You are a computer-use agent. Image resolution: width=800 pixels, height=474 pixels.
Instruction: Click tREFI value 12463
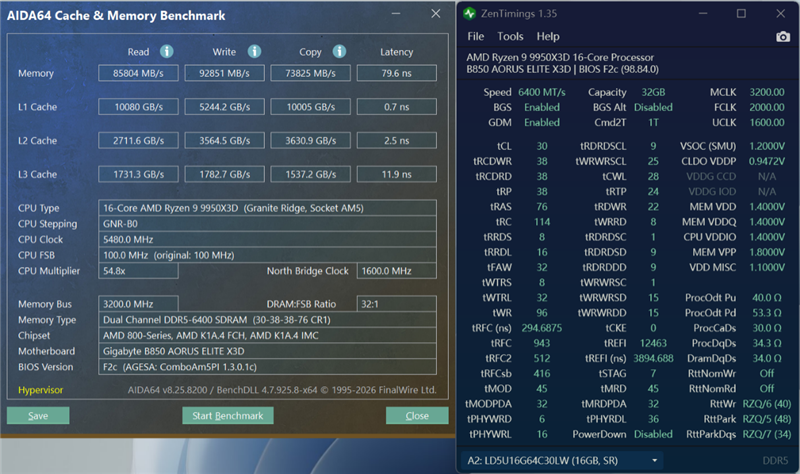click(653, 343)
